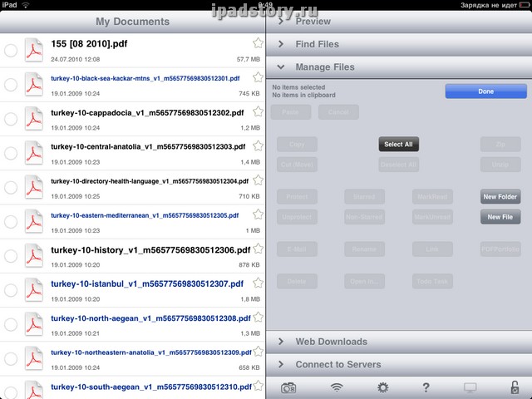The width and height of the screenshot is (532, 399).
Task: Tap the My Documents header title
Action: [x=133, y=22]
